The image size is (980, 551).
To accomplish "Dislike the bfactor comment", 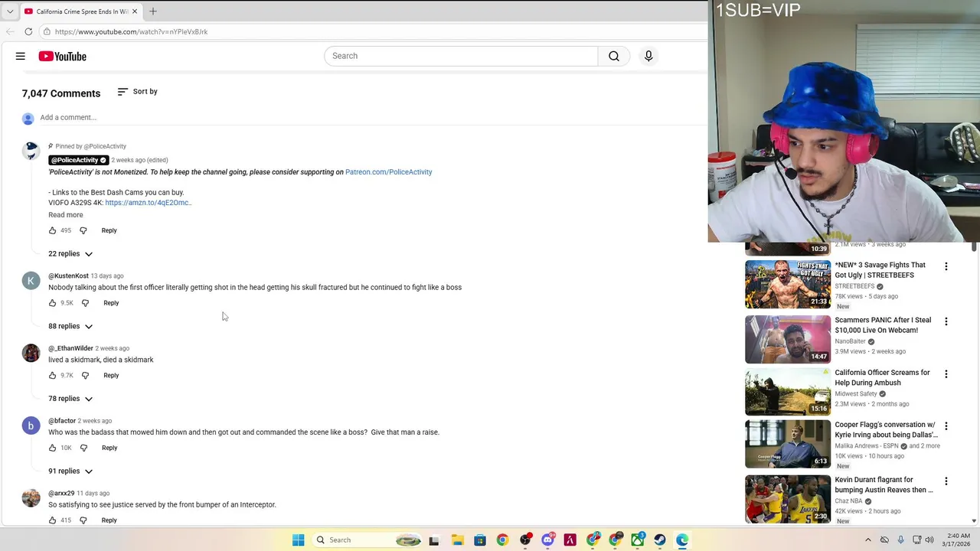I will (x=83, y=448).
